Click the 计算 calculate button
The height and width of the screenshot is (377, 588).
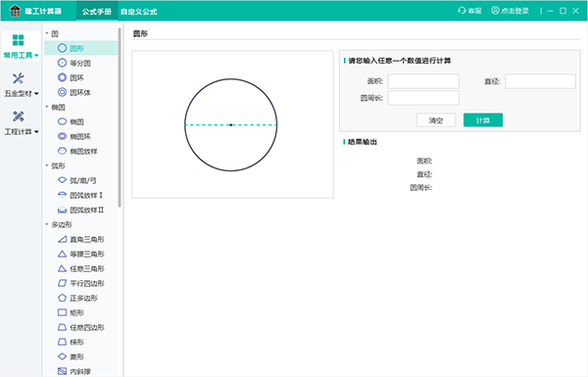click(x=483, y=120)
